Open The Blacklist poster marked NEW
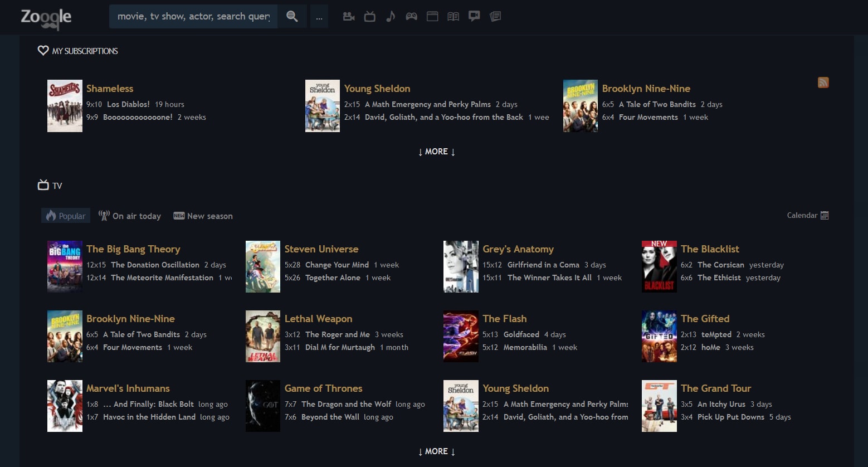 [x=659, y=266]
